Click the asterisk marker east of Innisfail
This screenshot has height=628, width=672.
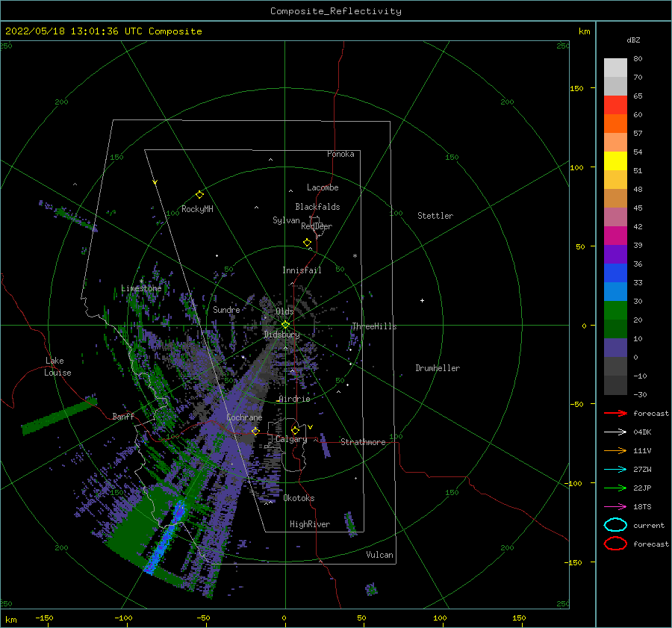pos(355,256)
